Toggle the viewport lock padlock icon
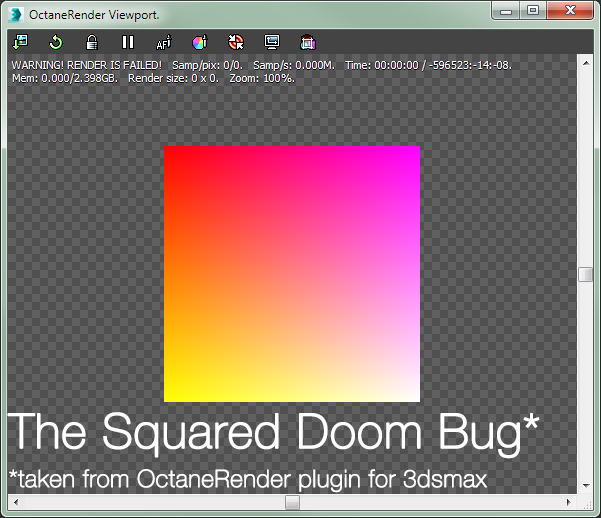Viewport: 601px width, 518px height. point(92,42)
